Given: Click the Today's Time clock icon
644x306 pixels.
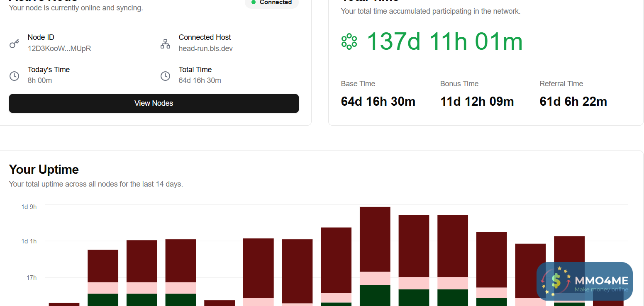Looking at the screenshot, I should (x=14, y=76).
